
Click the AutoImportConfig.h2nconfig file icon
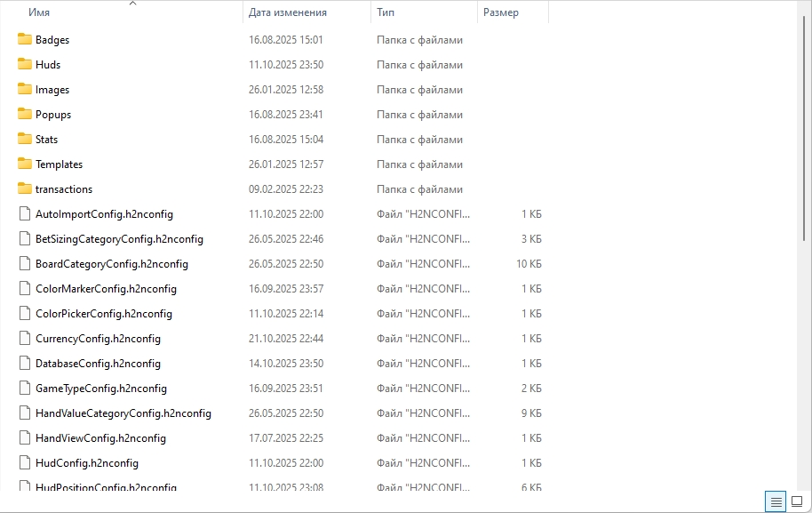[25, 213]
